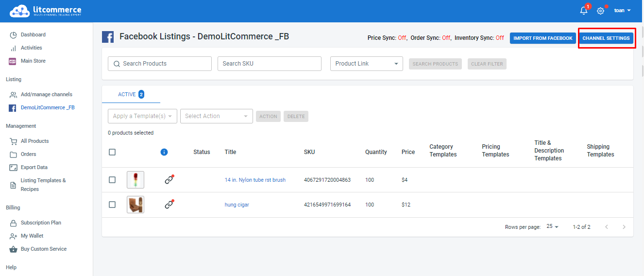Viewport: 644px width, 276px height.
Task: Go to previous page arrow
Action: pyautogui.click(x=606, y=227)
